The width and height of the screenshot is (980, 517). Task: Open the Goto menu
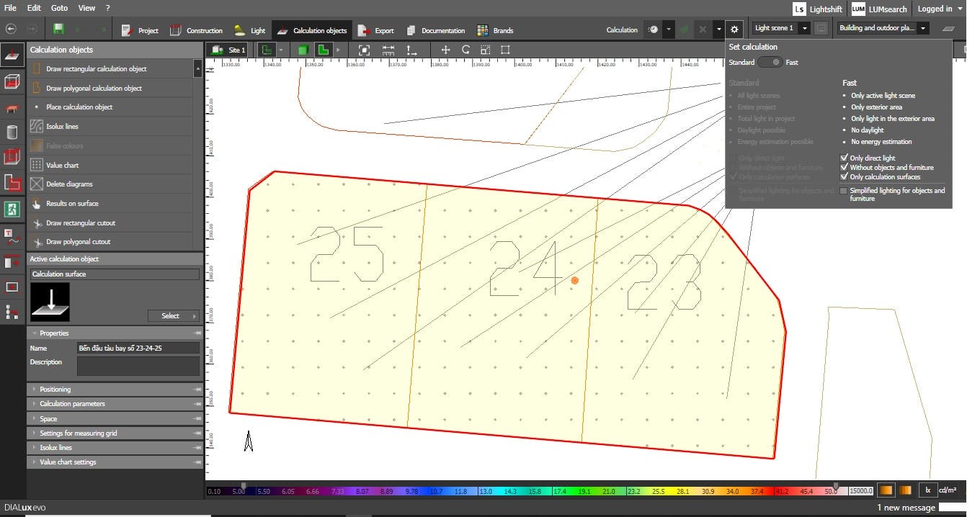tap(59, 8)
